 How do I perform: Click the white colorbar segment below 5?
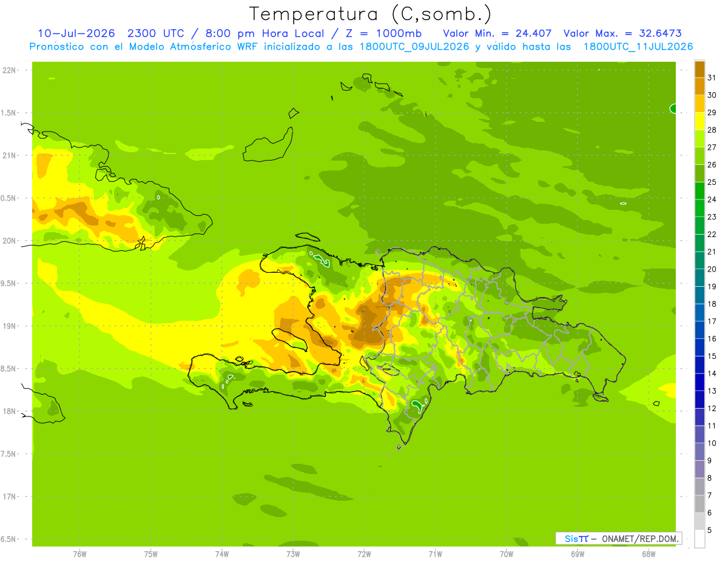(x=700, y=539)
